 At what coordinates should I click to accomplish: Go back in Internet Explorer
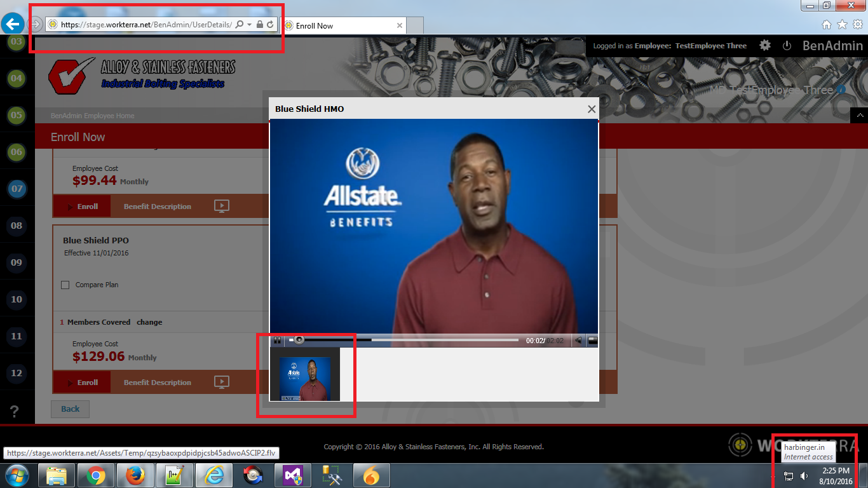tap(12, 24)
